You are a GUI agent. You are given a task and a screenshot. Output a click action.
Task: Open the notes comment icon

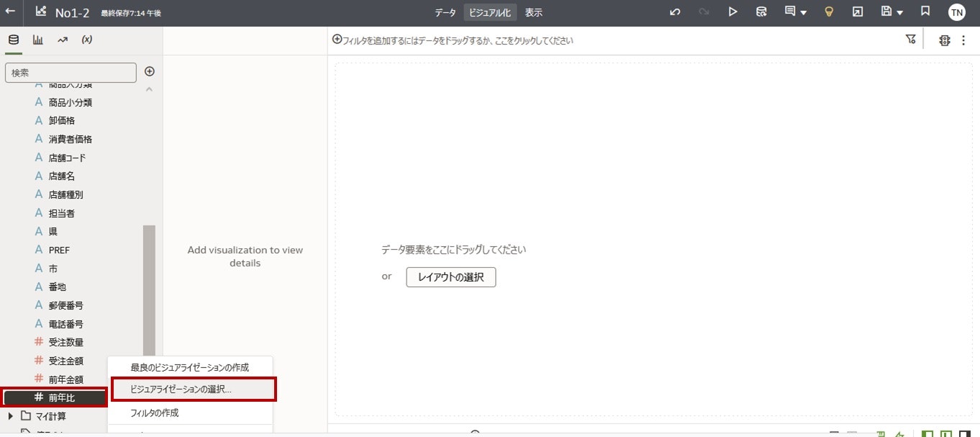790,12
